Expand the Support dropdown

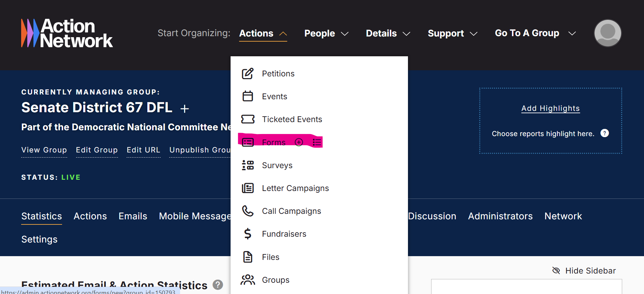pos(453,33)
